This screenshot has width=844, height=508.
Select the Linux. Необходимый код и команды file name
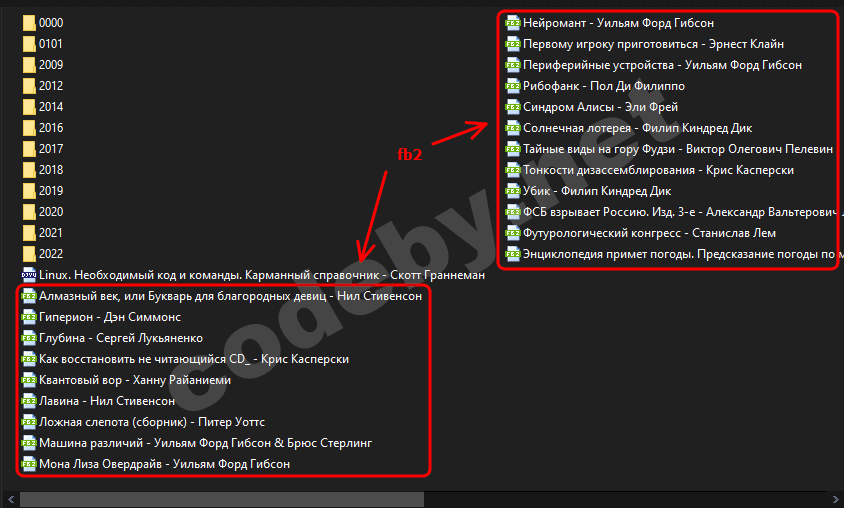click(x=262, y=275)
